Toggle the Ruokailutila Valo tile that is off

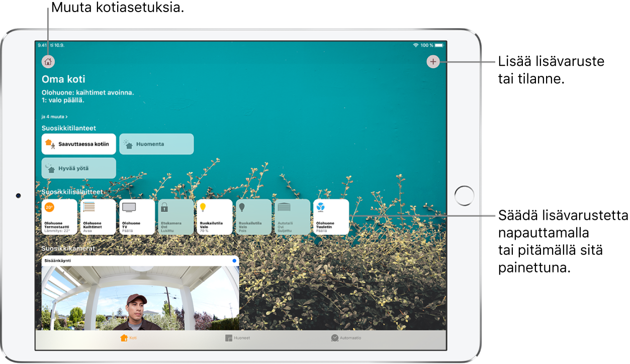(253, 217)
